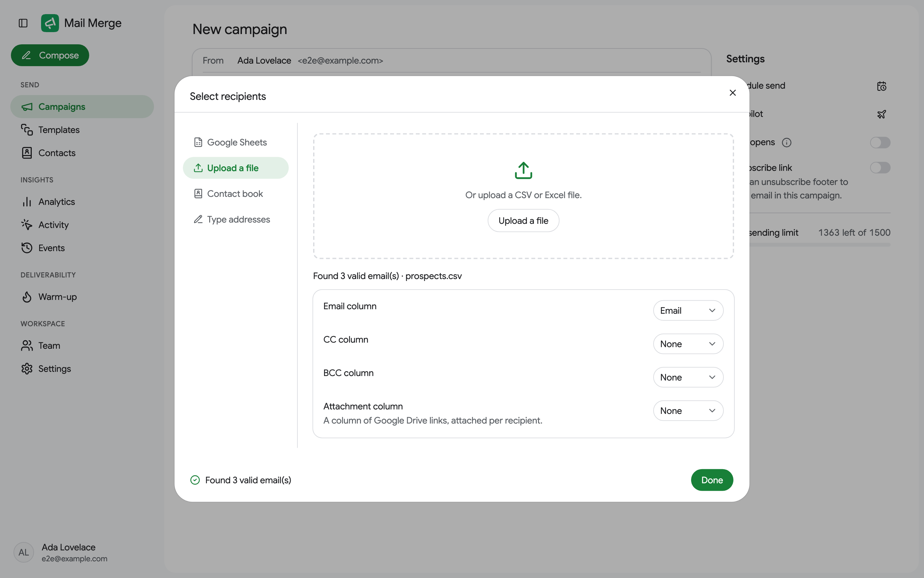The image size is (924, 578).
Task: Go to Templates in the sidebar
Action: pyautogui.click(x=82, y=130)
